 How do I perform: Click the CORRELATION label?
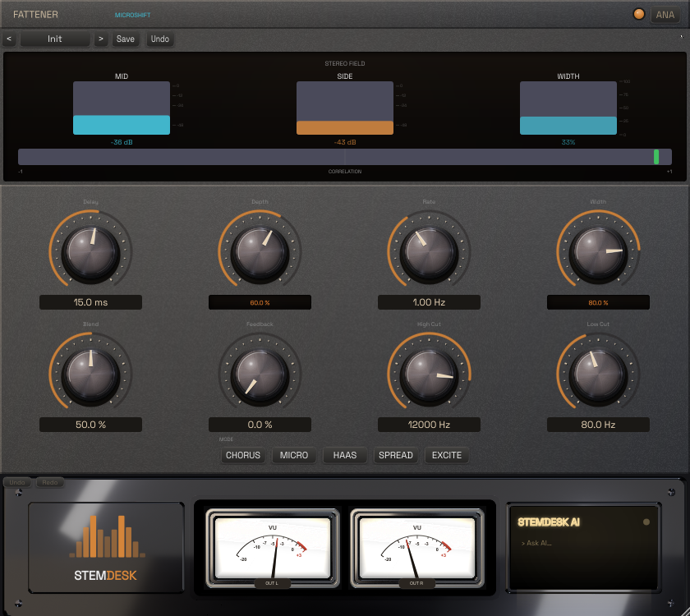345,171
